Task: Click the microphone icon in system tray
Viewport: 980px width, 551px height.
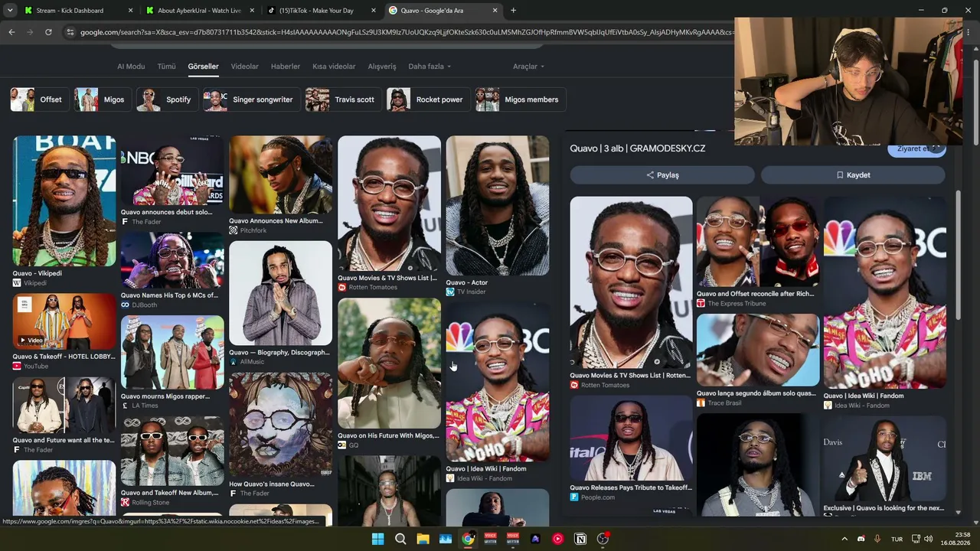Action: click(x=877, y=539)
